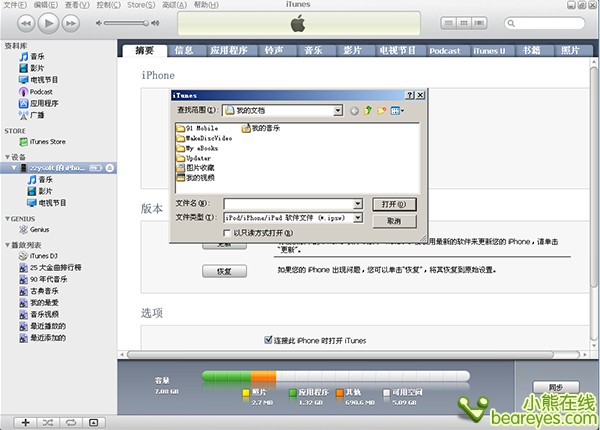Open the 查找范围 folder dropdown
Screen dimensions: 600x430
click(x=338, y=111)
